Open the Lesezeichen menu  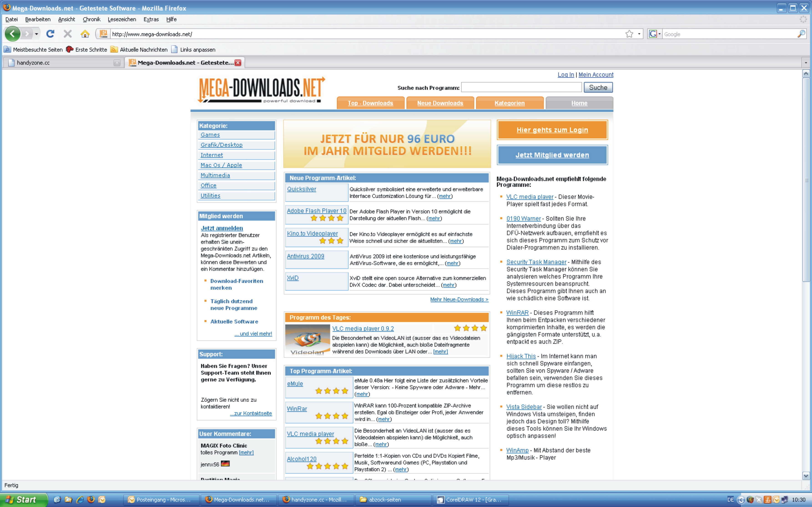point(122,20)
